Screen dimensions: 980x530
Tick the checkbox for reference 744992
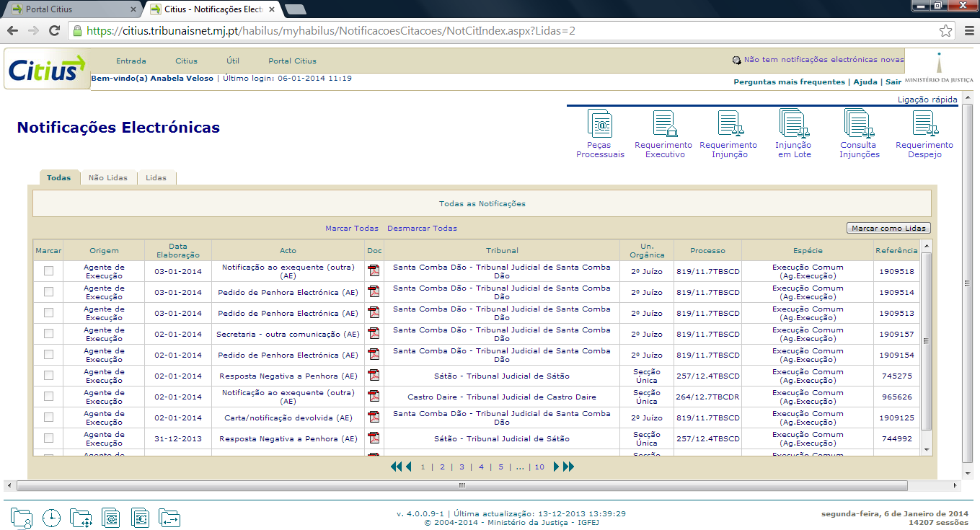pyautogui.click(x=48, y=438)
